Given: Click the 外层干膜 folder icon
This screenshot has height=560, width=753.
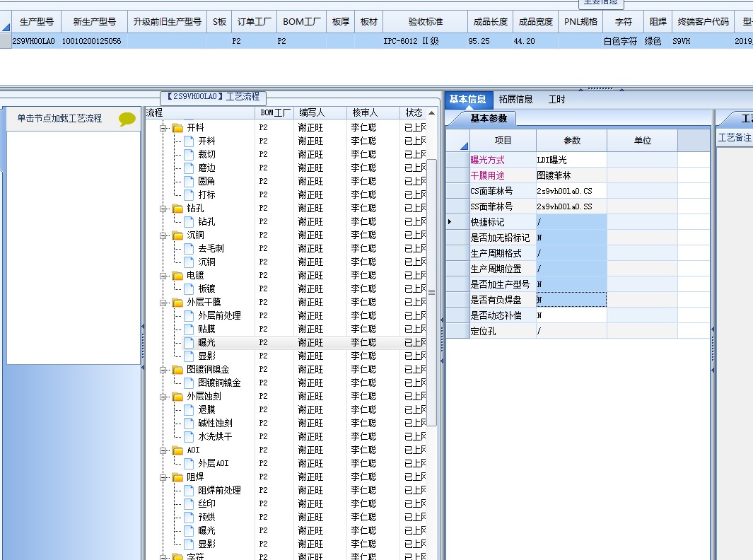Looking at the screenshot, I should [x=177, y=303].
